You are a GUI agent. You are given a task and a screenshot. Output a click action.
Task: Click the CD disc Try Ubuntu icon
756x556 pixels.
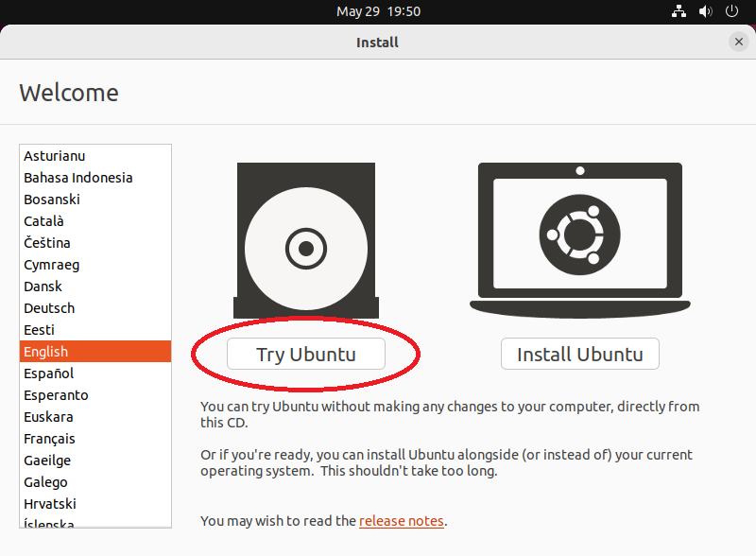pyautogui.click(x=306, y=240)
